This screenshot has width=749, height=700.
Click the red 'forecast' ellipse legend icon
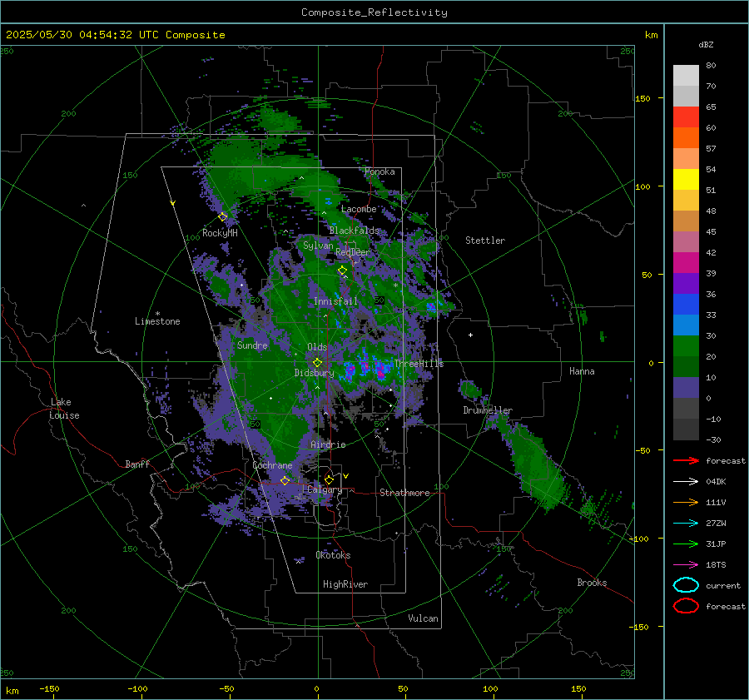pos(686,606)
